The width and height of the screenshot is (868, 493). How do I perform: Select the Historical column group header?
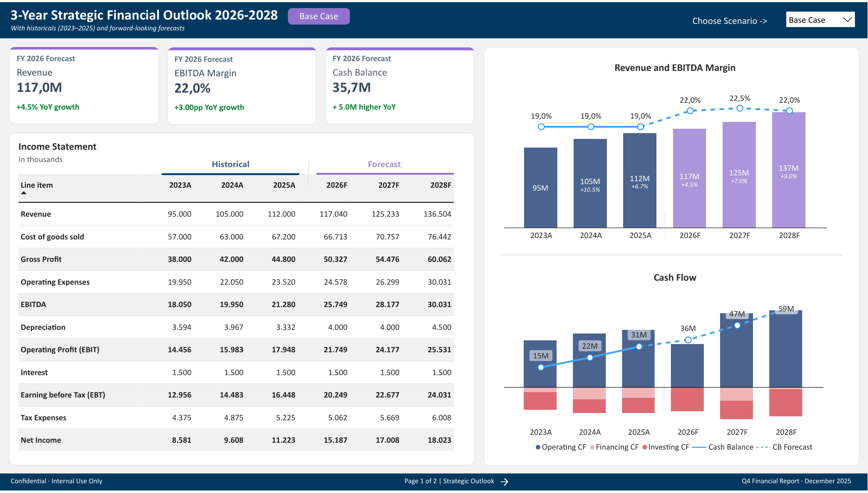[x=230, y=164]
